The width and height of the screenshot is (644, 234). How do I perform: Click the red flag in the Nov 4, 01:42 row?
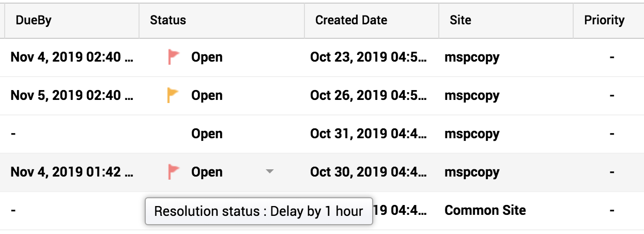(x=174, y=172)
